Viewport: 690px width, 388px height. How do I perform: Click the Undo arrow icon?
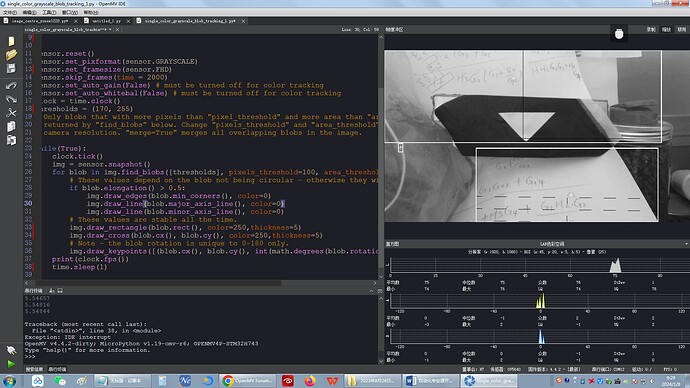point(11,85)
